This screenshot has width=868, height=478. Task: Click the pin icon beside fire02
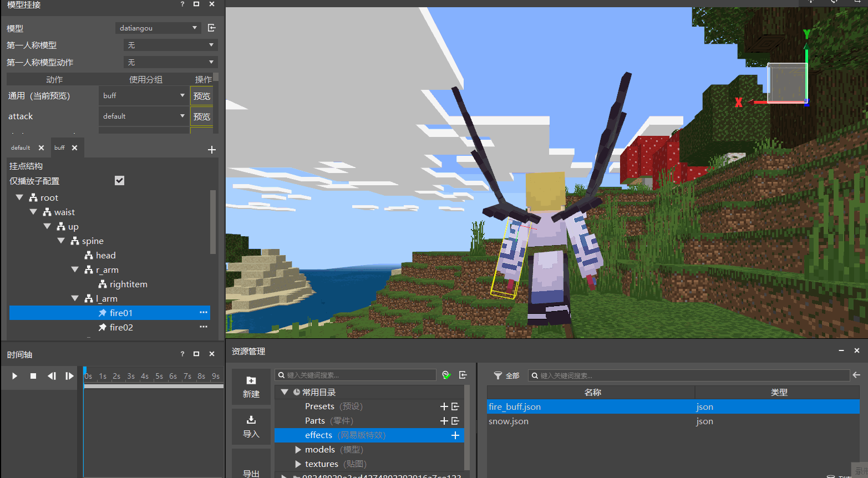(x=103, y=327)
